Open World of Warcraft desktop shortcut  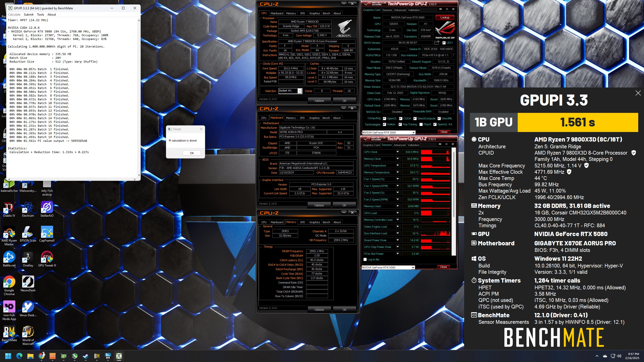click(28, 336)
